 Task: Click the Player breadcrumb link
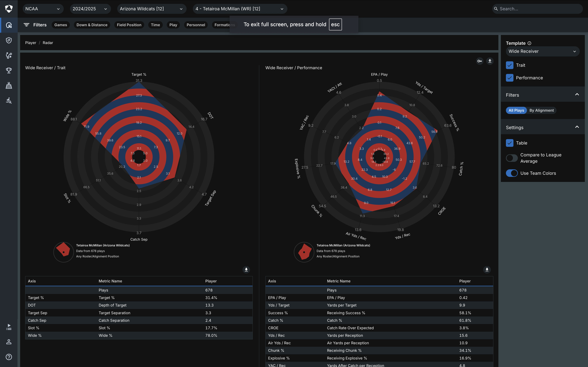(x=31, y=43)
